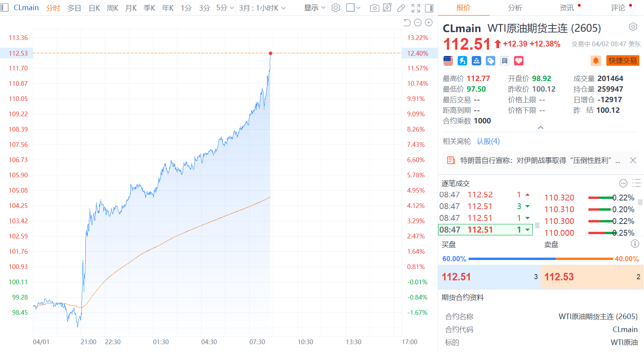Image resolution: width=644 pixels, height=352 pixels.
Task: Click the 快捷交易 quick trade button
Action: point(622,61)
